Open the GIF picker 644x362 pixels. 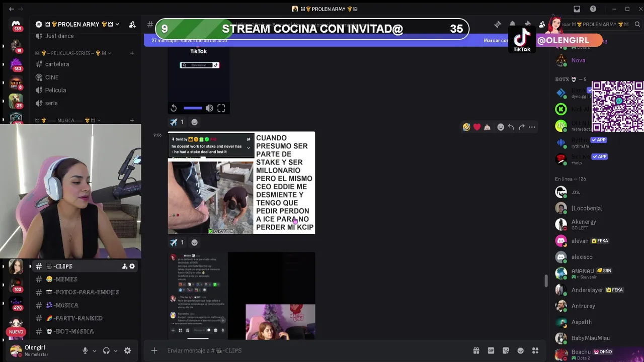coord(491,350)
